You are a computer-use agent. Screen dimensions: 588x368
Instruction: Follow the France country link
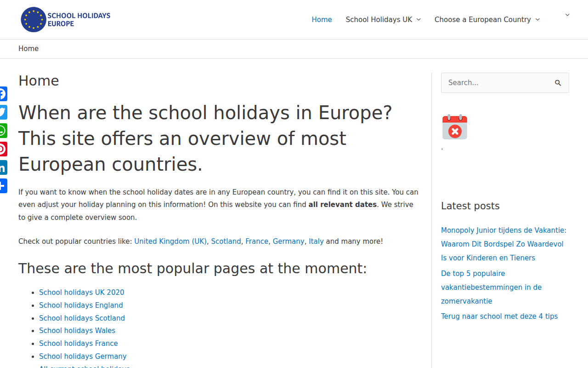tap(257, 241)
